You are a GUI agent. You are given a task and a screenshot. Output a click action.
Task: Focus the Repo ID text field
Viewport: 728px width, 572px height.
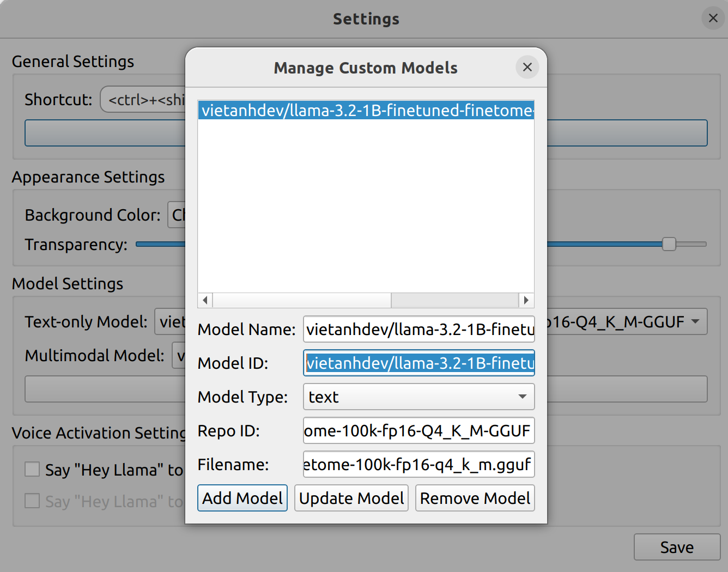[418, 430]
